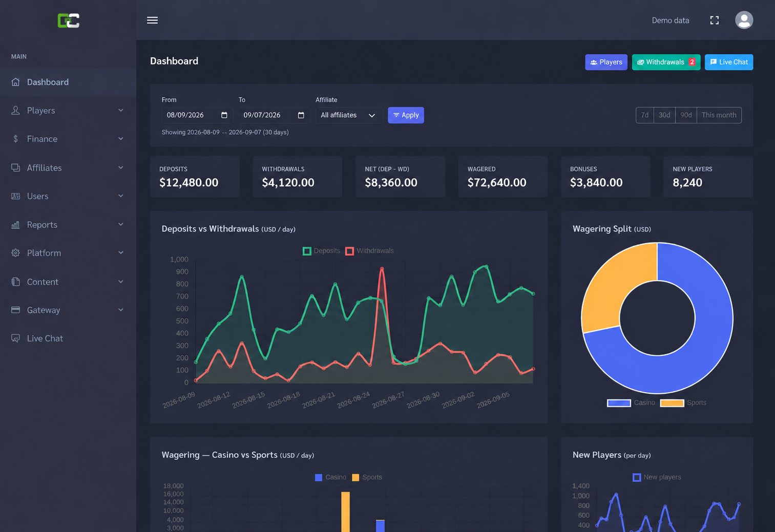The image size is (775, 532).
Task: Expand the Finance sidebar submenu chevron
Action: 121,139
